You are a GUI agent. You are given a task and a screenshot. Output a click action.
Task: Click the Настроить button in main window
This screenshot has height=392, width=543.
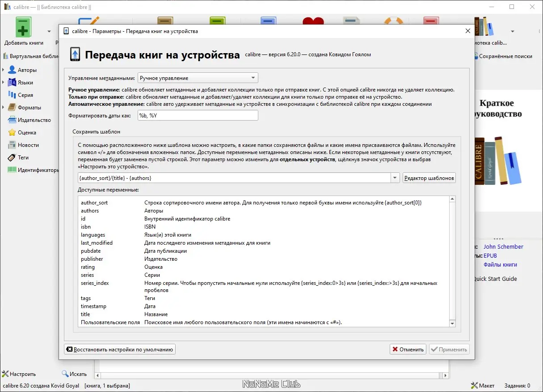tap(19, 374)
